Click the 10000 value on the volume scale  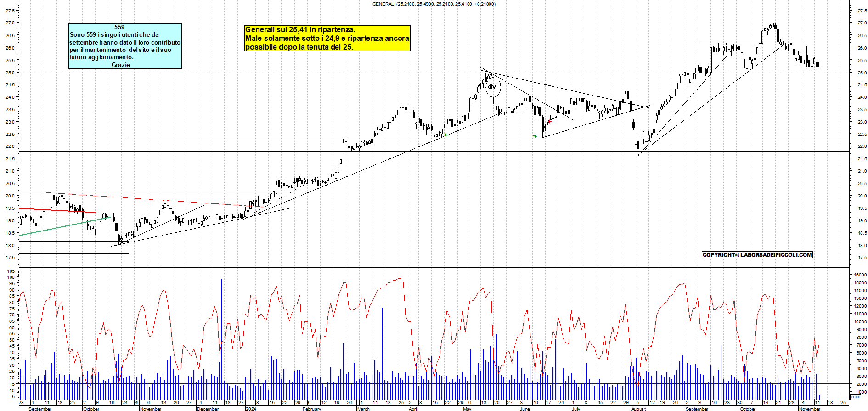[x=860, y=321]
